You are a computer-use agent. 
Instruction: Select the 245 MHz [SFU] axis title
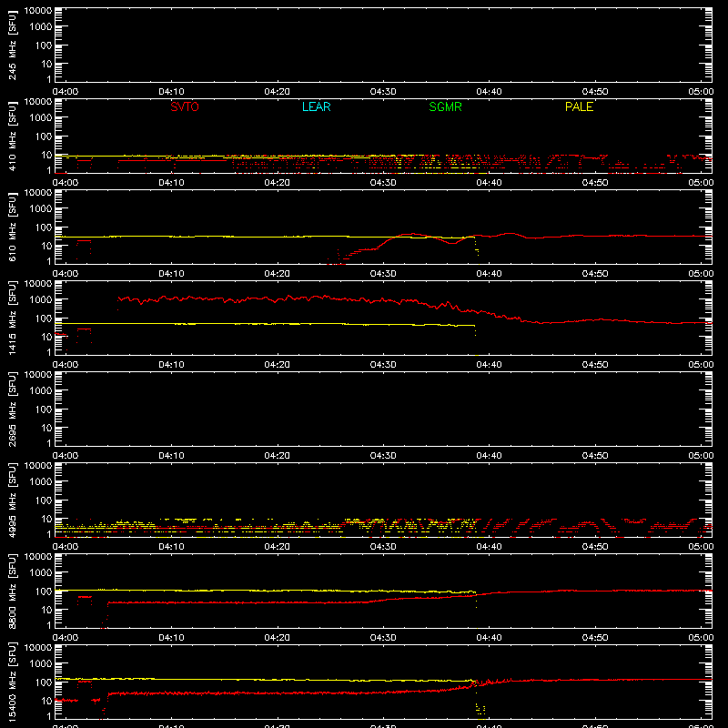(12, 45)
